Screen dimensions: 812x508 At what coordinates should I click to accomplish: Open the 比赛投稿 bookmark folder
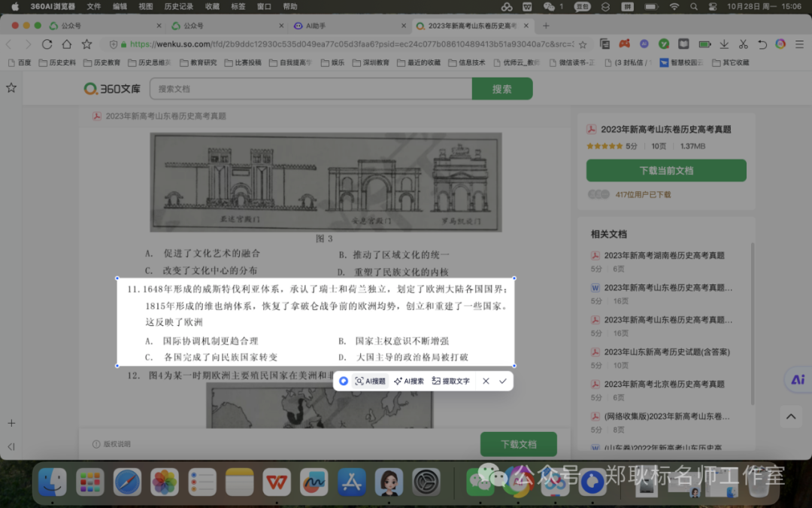coord(243,62)
